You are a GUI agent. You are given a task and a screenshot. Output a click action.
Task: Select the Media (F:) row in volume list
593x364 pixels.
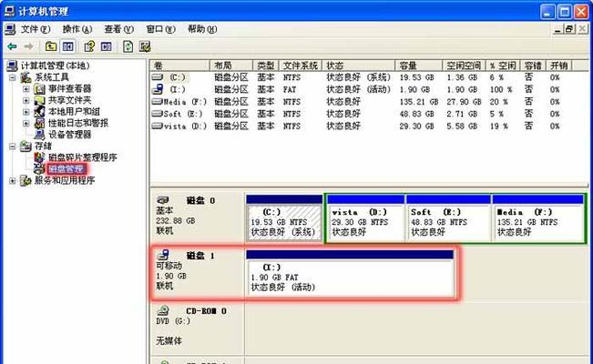pyautogui.click(x=357, y=102)
